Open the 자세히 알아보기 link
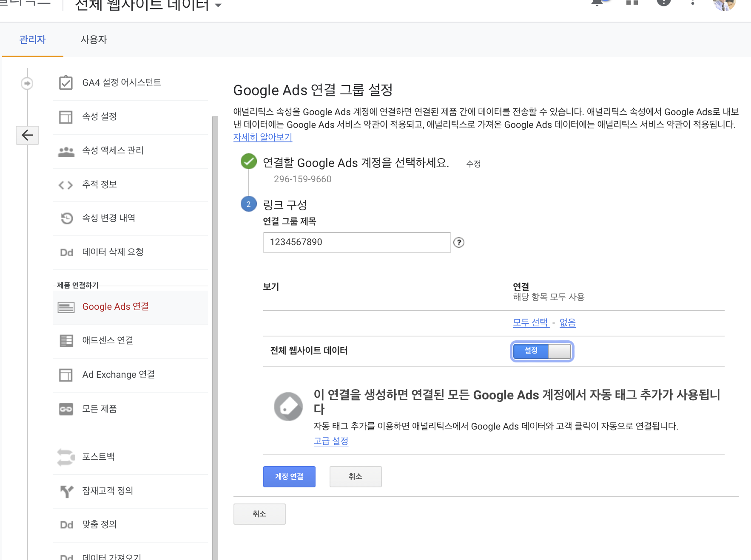The width and height of the screenshot is (751, 560). click(263, 137)
